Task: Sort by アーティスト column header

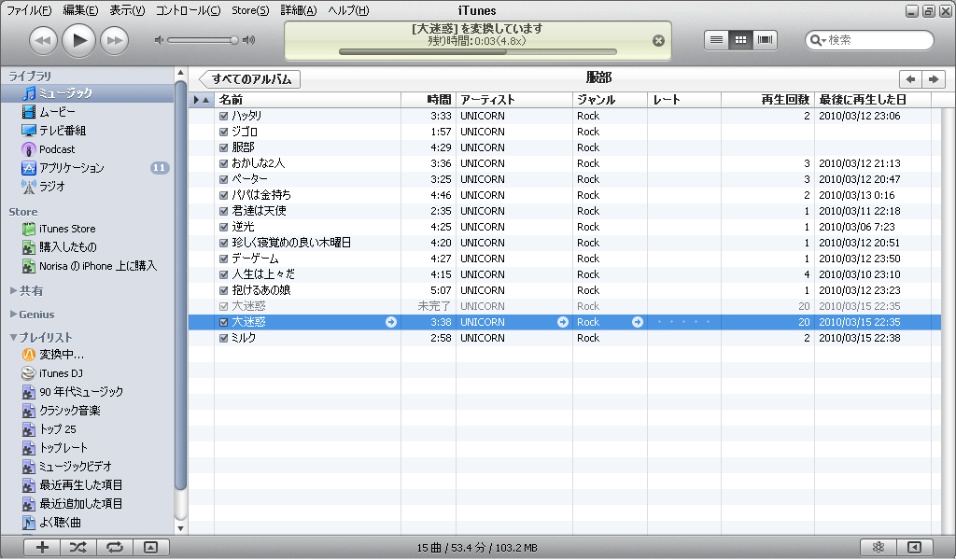Action: pos(514,99)
